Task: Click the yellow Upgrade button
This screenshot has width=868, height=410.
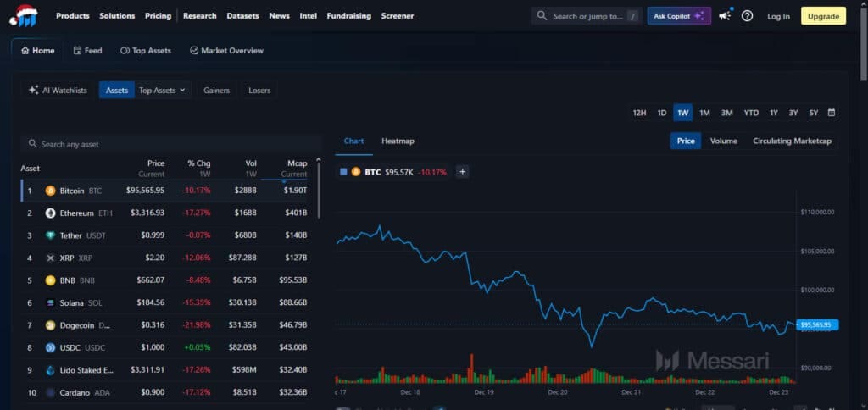Action: (823, 16)
